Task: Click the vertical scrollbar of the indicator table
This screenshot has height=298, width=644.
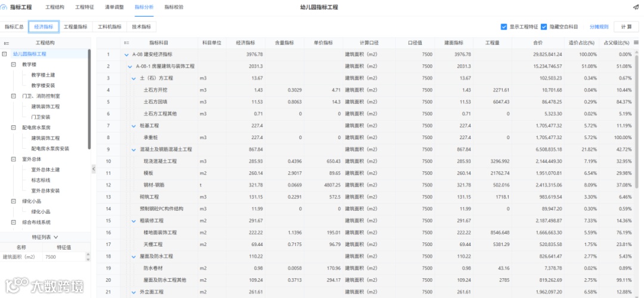Action: pos(637,121)
